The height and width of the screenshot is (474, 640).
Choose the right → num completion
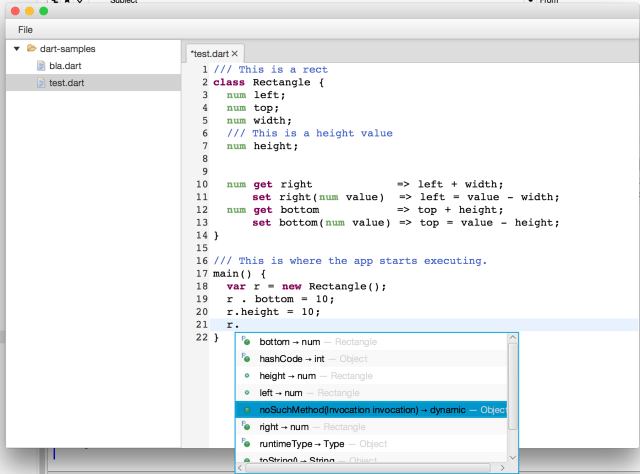(x=280, y=427)
